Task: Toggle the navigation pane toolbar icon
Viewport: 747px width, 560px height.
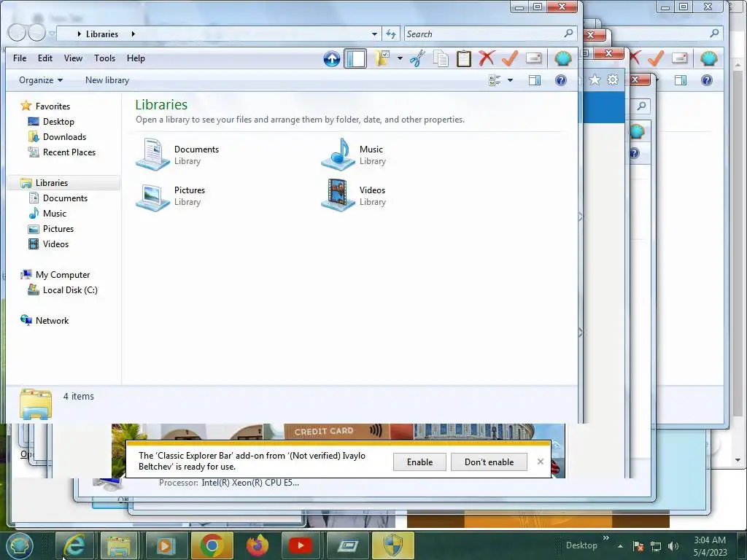Action: point(355,58)
